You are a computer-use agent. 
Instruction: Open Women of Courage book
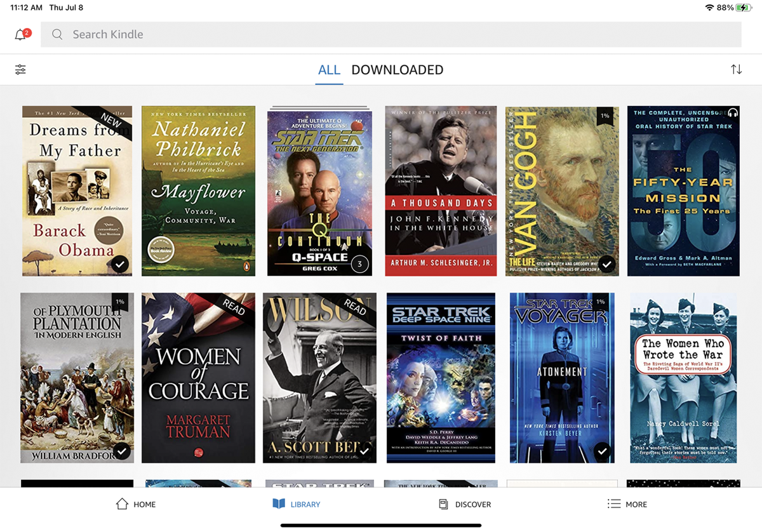(198, 378)
